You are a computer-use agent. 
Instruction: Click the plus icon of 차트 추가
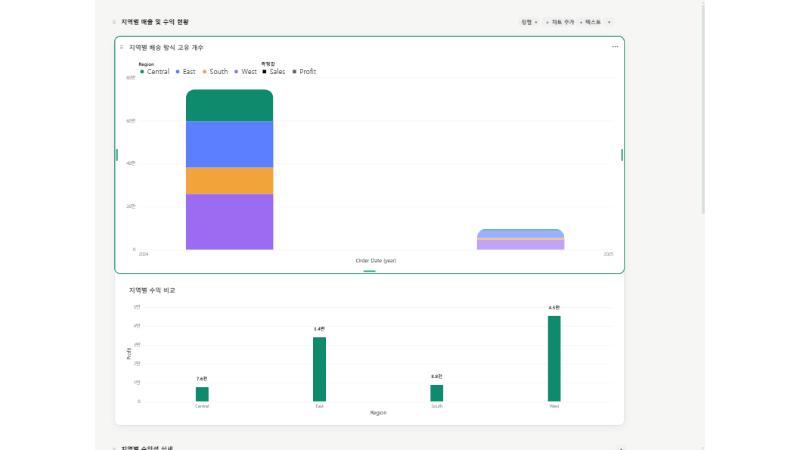click(547, 22)
